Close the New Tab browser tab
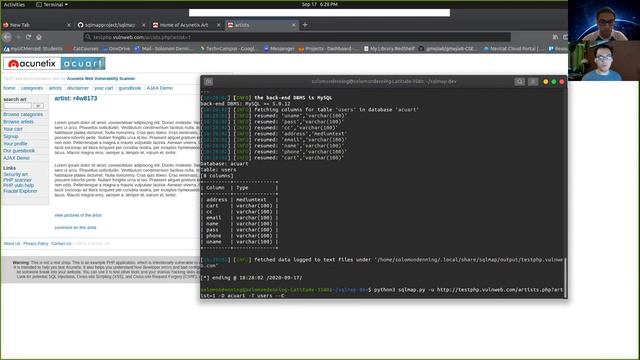The width and height of the screenshot is (640, 360). pos(69,25)
